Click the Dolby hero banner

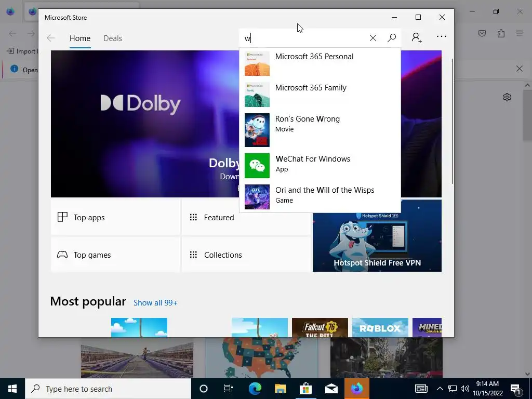pos(145,124)
